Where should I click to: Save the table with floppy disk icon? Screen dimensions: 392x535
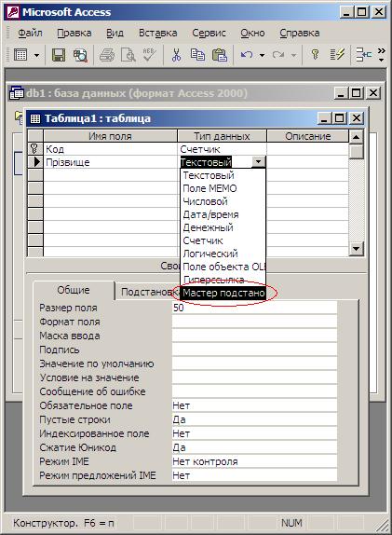[59, 55]
